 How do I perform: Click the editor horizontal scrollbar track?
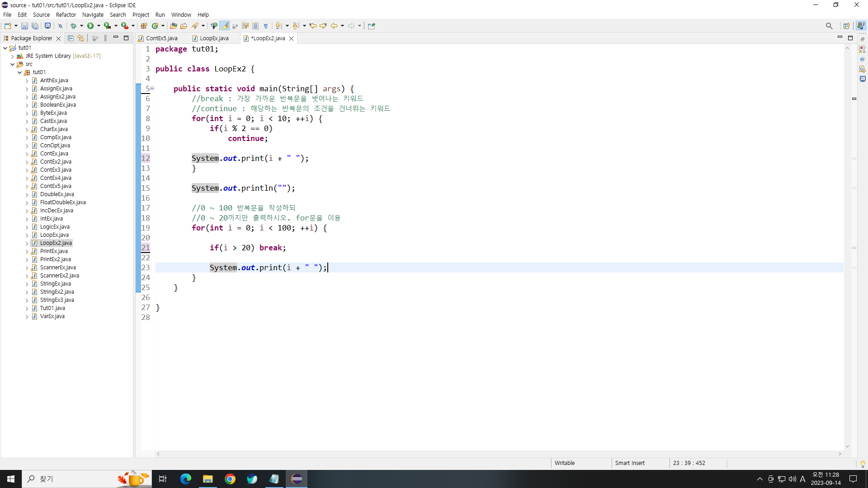(497, 454)
